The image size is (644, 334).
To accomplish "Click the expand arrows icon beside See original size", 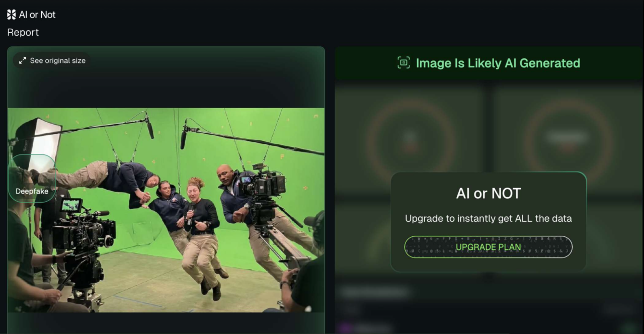I will [23, 60].
